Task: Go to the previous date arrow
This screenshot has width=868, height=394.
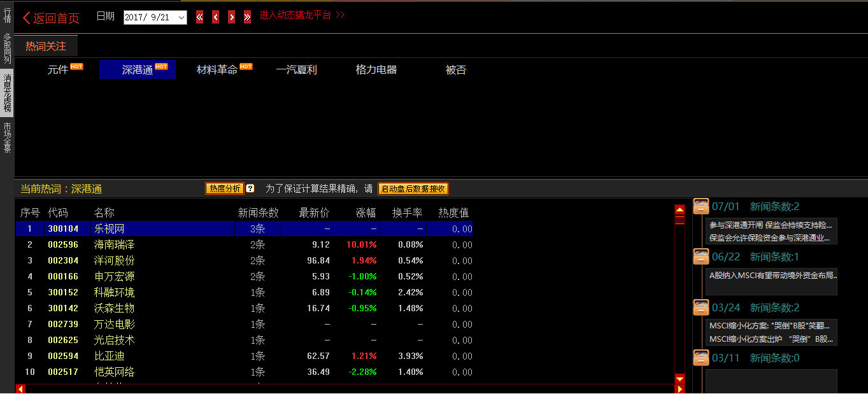Action: click(215, 17)
